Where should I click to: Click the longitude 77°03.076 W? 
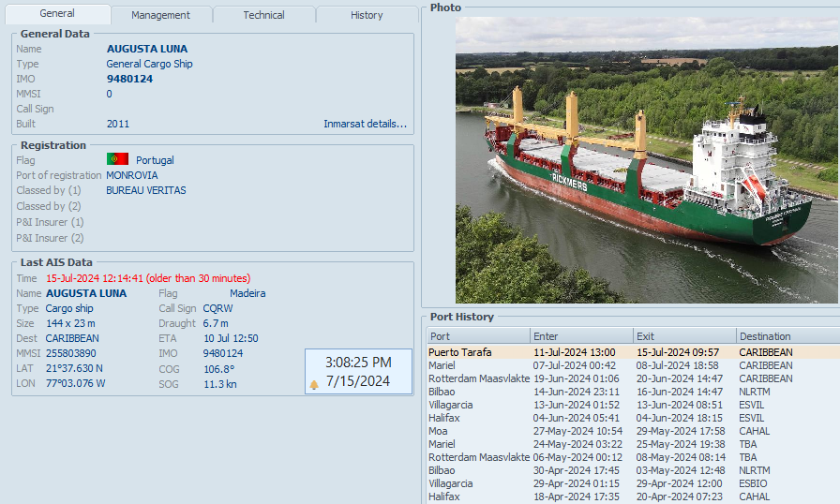[75, 383]
